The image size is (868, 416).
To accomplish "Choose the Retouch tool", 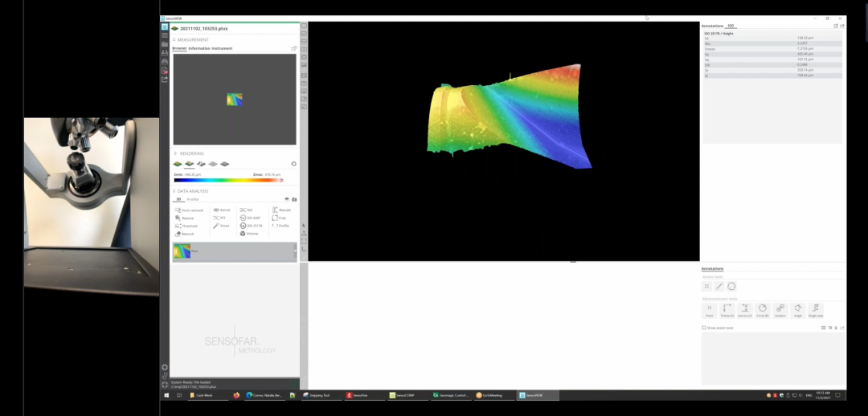I will click(x=184, y=234).
